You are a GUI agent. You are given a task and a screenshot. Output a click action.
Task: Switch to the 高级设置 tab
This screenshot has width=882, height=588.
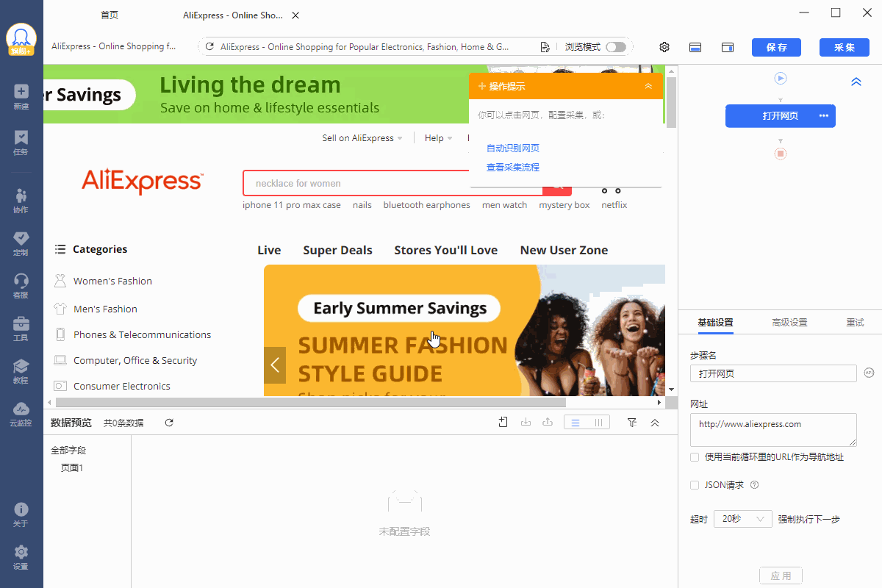pos(789,323)
